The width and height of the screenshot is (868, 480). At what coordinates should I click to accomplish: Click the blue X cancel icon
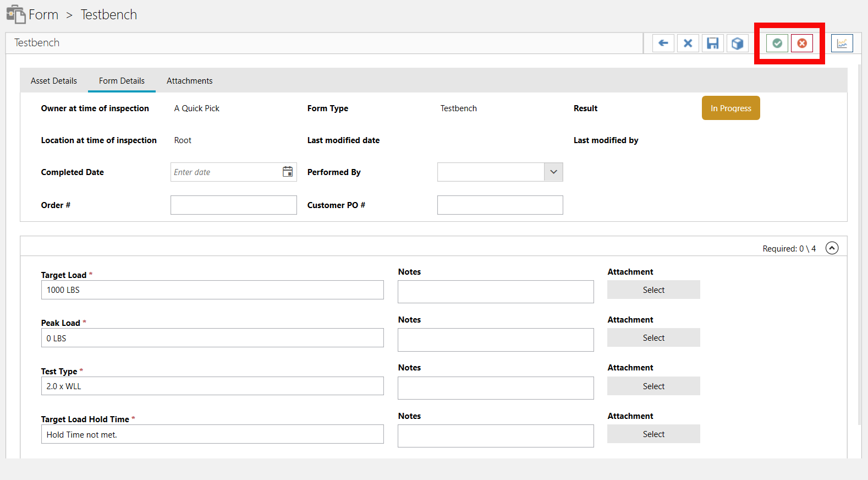[x=688, y=43]
